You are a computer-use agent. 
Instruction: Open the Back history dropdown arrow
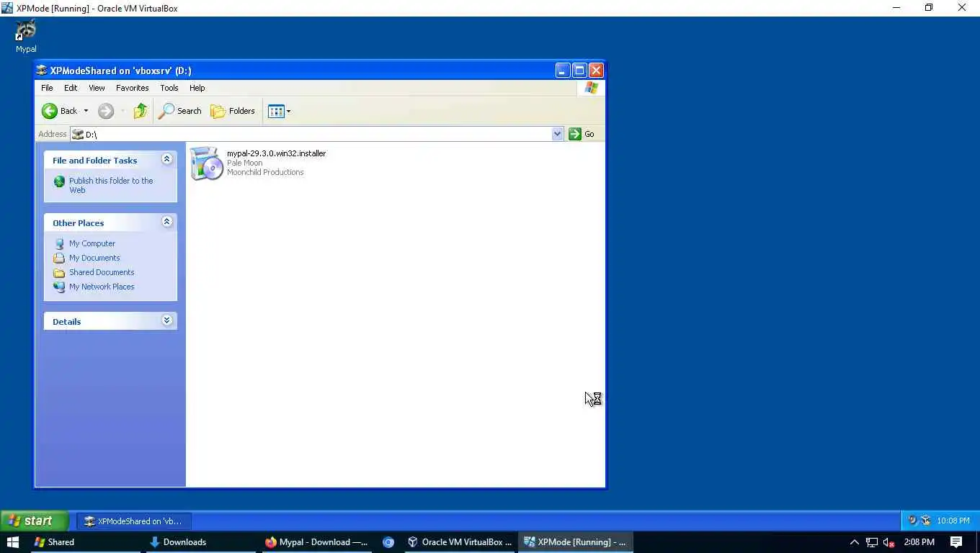86,111
